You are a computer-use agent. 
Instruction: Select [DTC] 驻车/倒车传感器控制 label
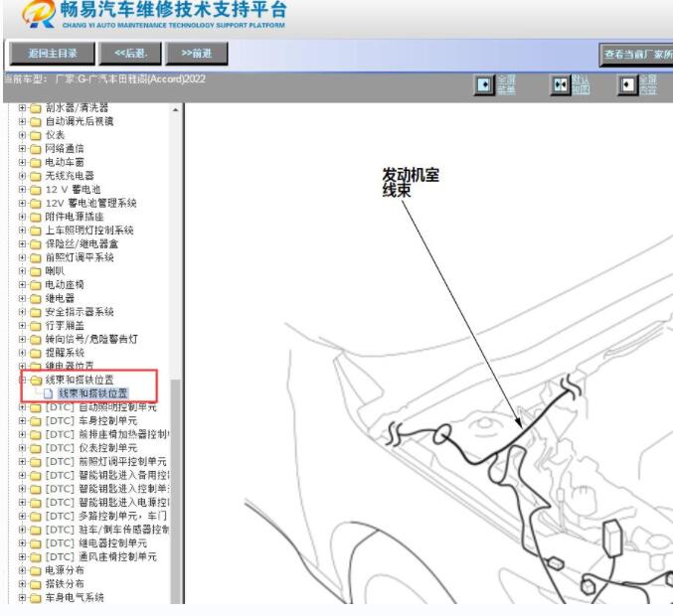[x=107, y=530]
